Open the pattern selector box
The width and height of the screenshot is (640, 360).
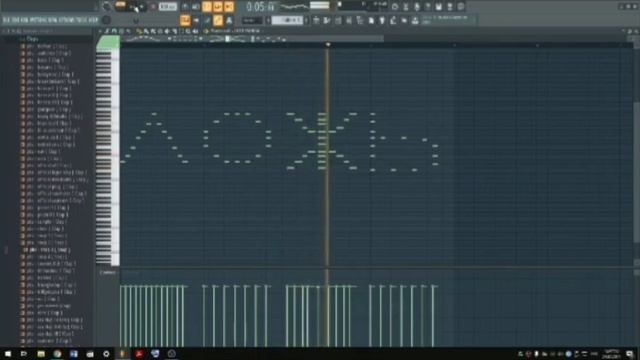[x=288, y=20]
